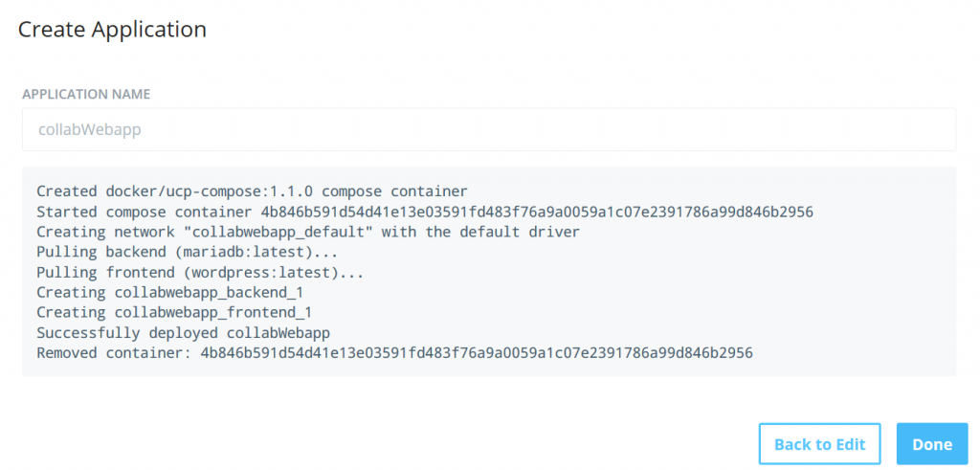This screenshot has width=980, height=470.
Task: Focus the collabWebapp application name field
Action: (488, 129)
